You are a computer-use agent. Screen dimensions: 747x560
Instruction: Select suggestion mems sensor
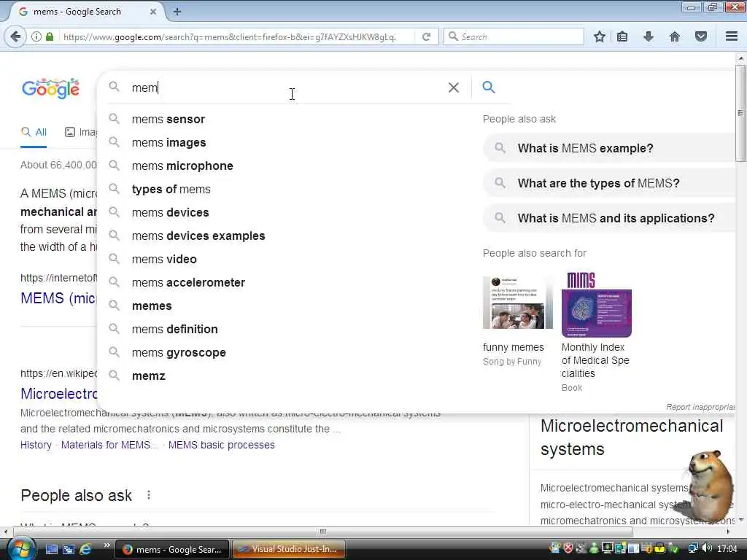pos(169,119)
